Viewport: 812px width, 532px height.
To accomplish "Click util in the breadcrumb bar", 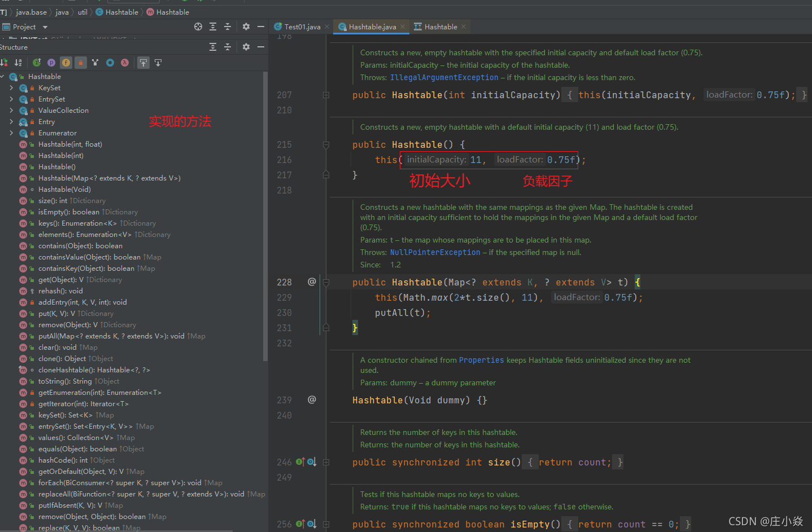I will 82,12.
